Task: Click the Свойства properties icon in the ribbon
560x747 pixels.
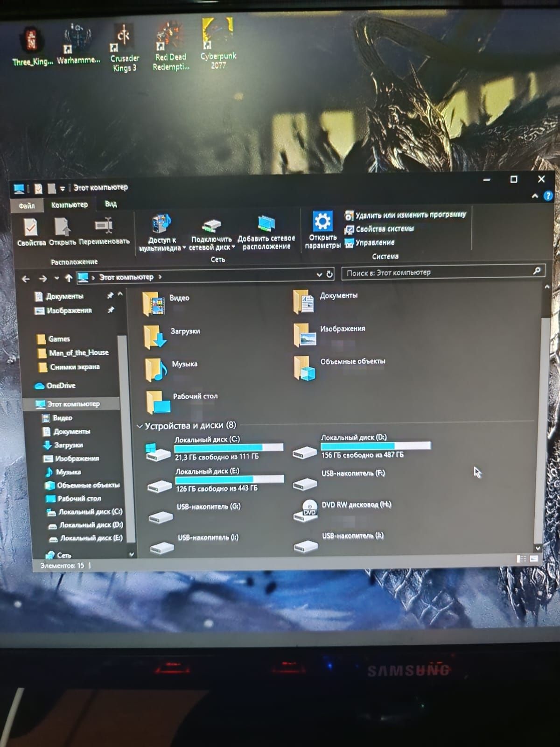Action: click(x=31, y=232)
